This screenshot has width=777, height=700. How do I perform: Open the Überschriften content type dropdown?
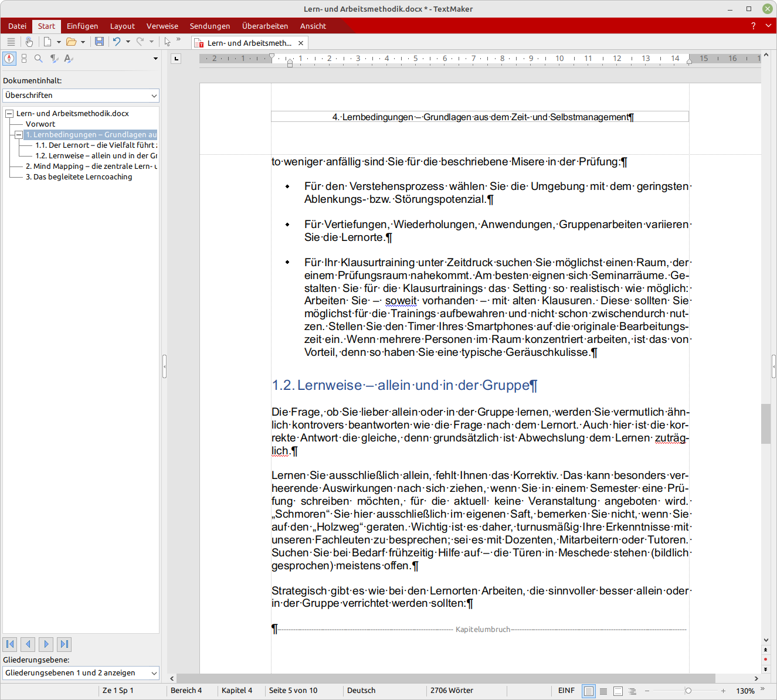81,96
